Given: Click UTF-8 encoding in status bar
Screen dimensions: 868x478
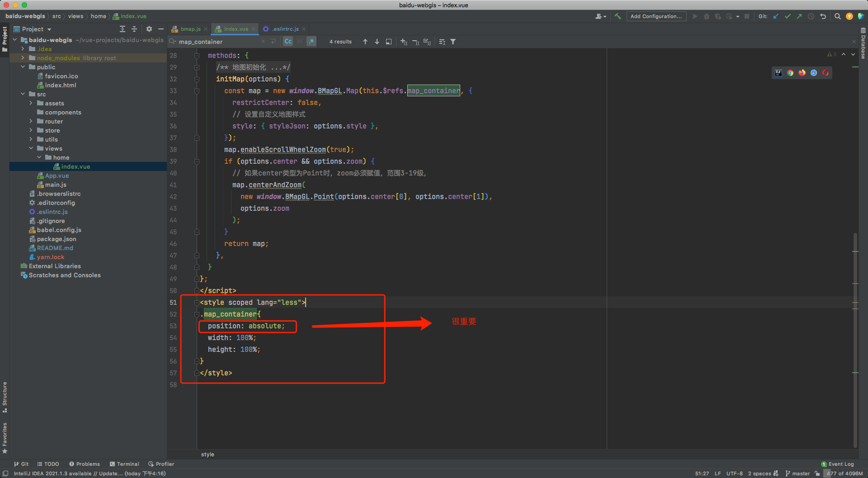Looking at the screenshot, I should coord(734,473).
